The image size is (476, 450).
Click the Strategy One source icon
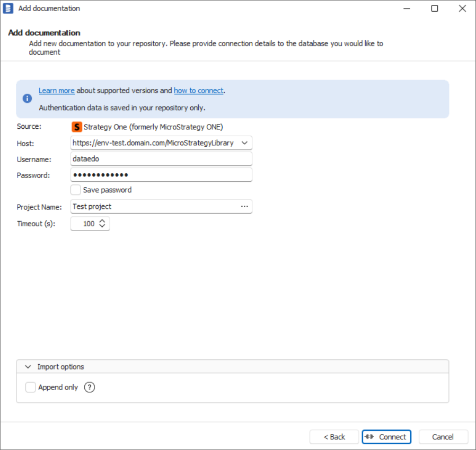click(x=77, y=127)
